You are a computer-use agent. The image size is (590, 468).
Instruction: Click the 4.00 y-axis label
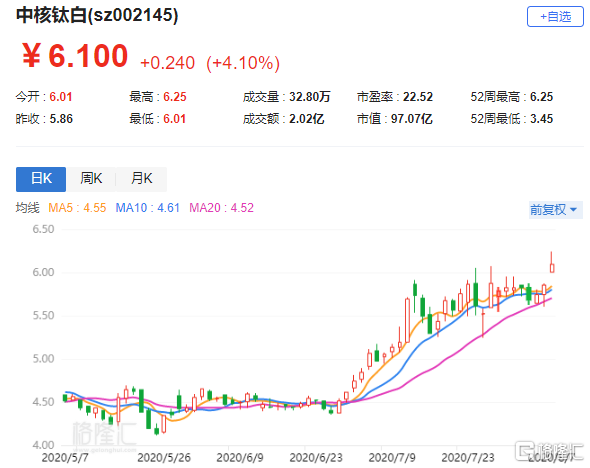(x=43, y=445)
